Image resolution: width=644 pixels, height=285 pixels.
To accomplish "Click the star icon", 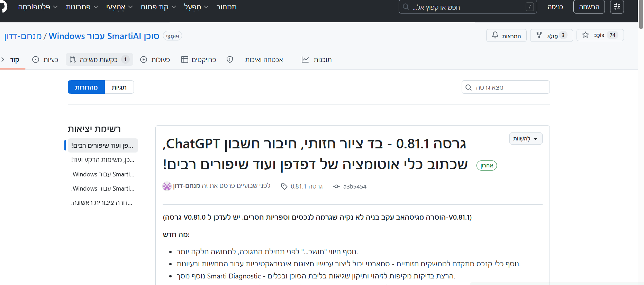I will tap(586, 35).
